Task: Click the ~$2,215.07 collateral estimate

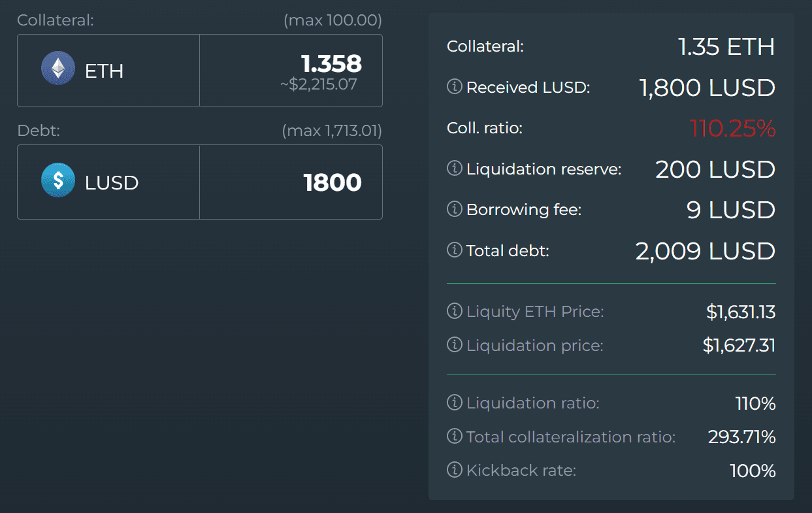Action: (x=318, y=84)
